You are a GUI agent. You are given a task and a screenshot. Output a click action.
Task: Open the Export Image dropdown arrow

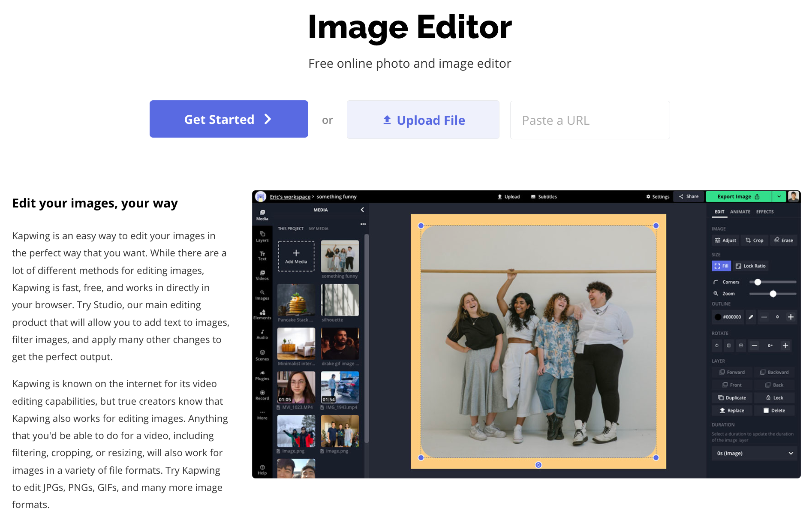tap(779, 197)
